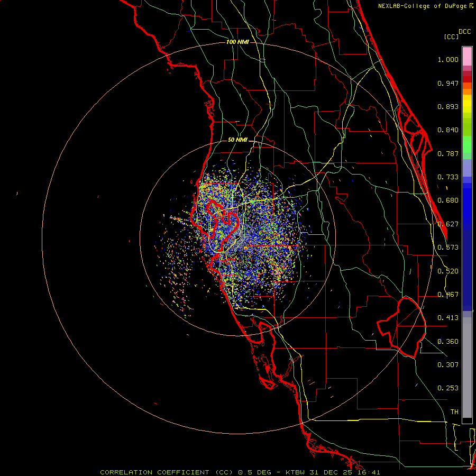Click the 0.573 scale value

448,248
